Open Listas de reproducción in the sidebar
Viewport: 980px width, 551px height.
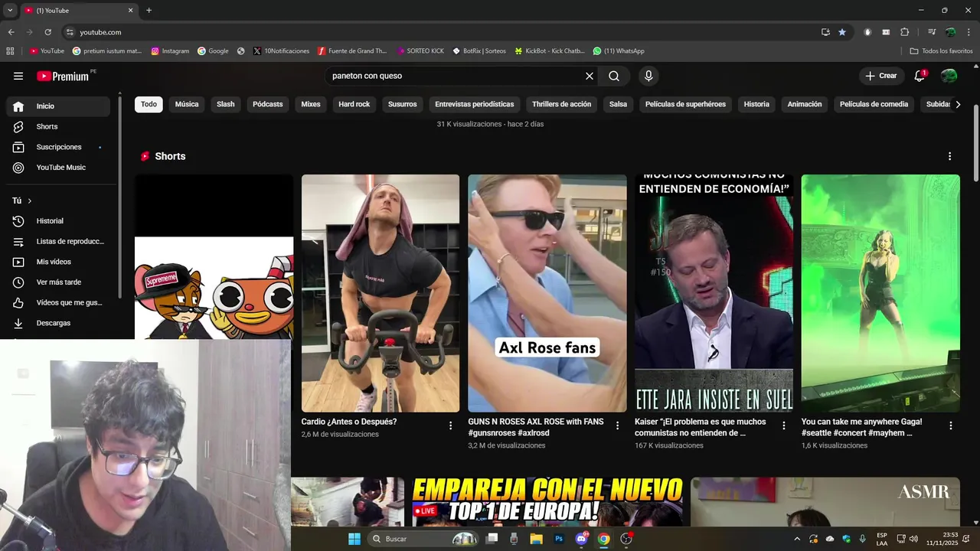(x=58, y=242)
